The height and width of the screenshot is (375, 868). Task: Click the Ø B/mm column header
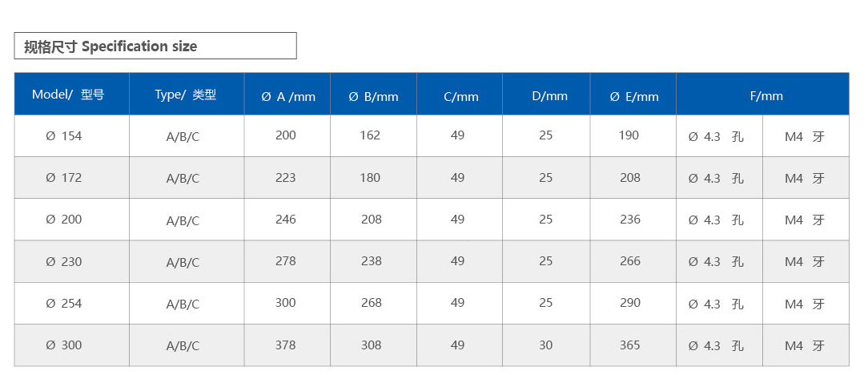(373, 96)
